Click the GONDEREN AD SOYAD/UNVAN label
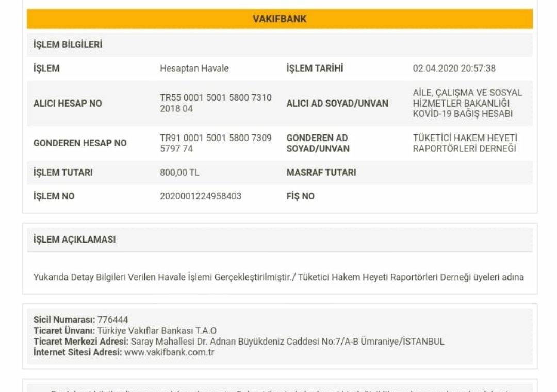Viewport: 557px width, 392px height. (x=318, y=143)
